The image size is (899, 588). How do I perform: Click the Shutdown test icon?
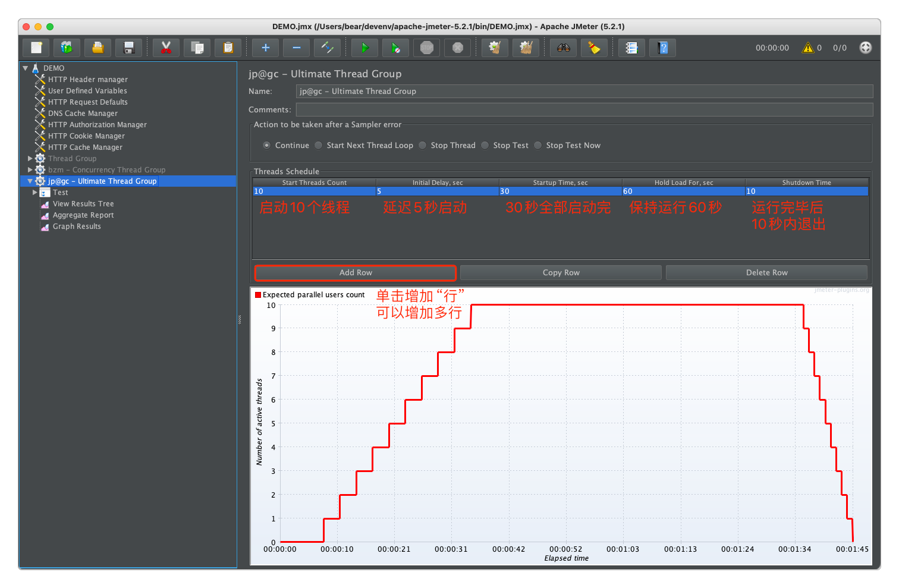(457, 48)
